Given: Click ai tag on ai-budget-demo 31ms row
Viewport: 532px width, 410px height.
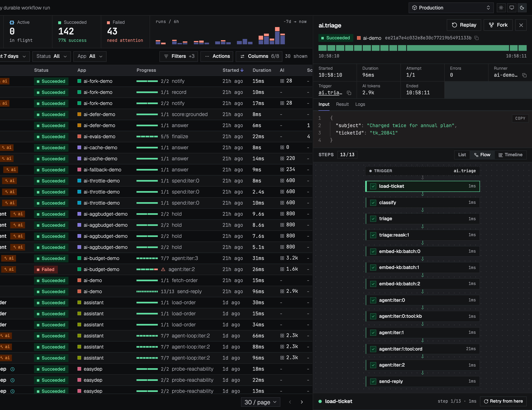Looking at the screenshot, I should 9,258.
